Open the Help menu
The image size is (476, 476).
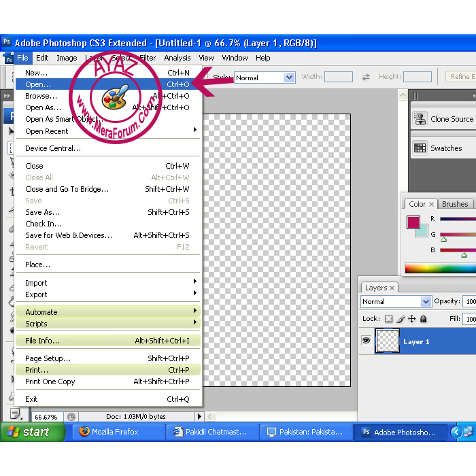coord(262,58)
